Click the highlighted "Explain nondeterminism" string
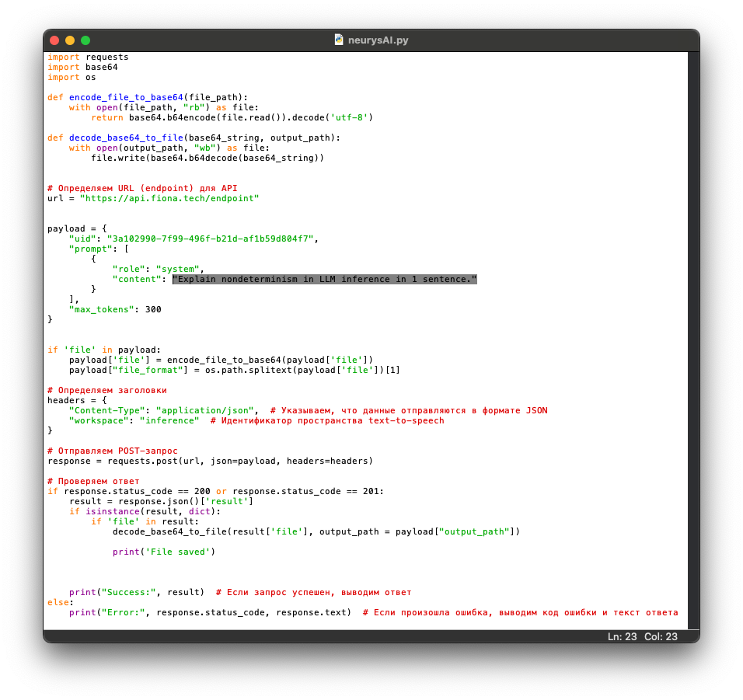Viewport: 743px width, 700px height. point(324,279)
